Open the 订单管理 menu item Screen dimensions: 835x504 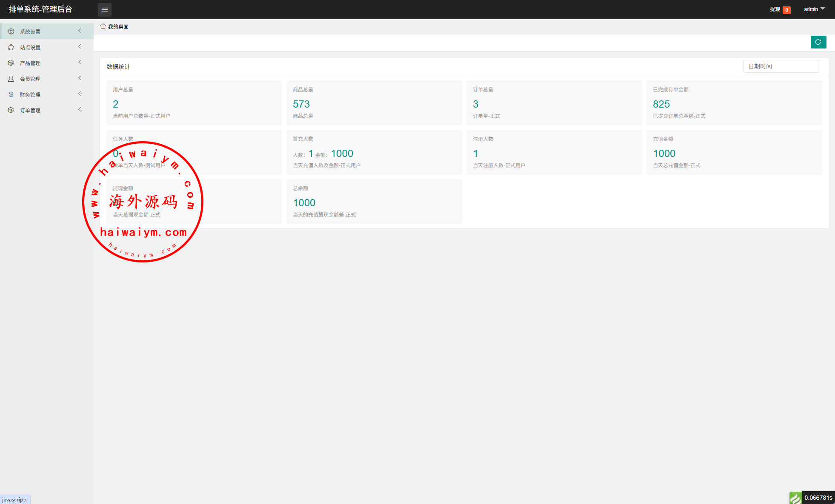click(30, 110)
